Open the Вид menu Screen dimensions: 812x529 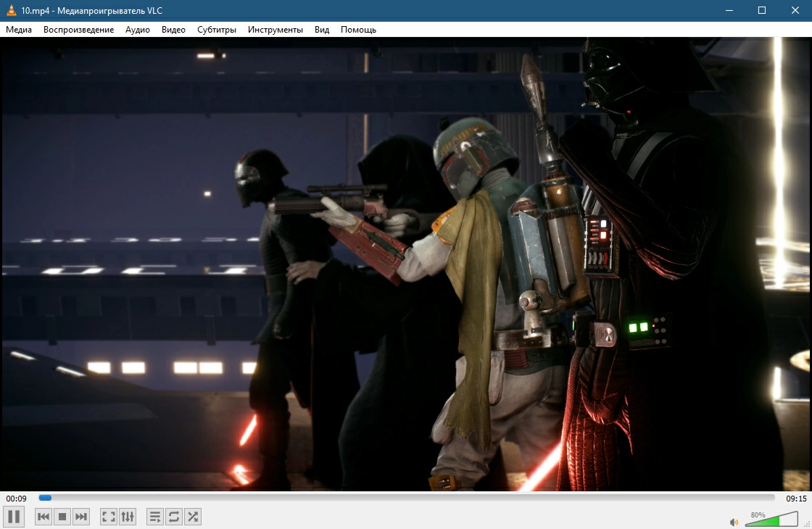pos(322,30)
